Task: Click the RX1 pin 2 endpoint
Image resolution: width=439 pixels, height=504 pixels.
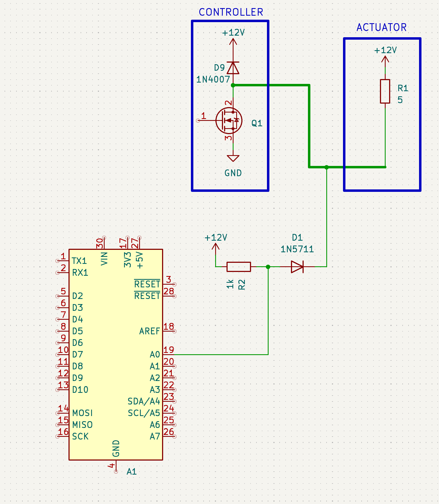Action: [57, 273]
